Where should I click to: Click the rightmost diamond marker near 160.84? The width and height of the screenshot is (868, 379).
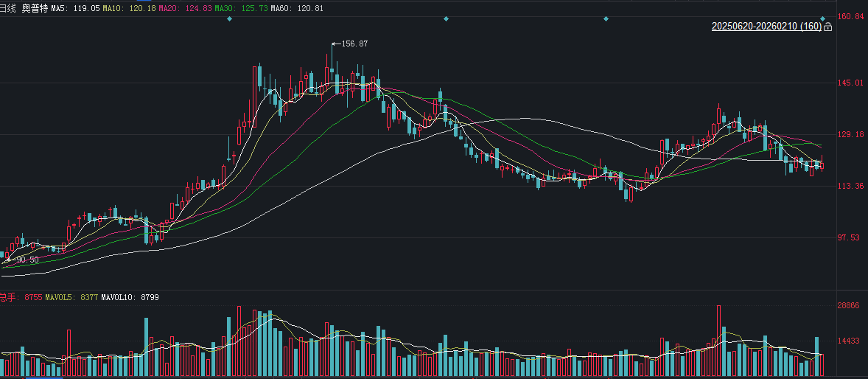click(x=823, y=18)
